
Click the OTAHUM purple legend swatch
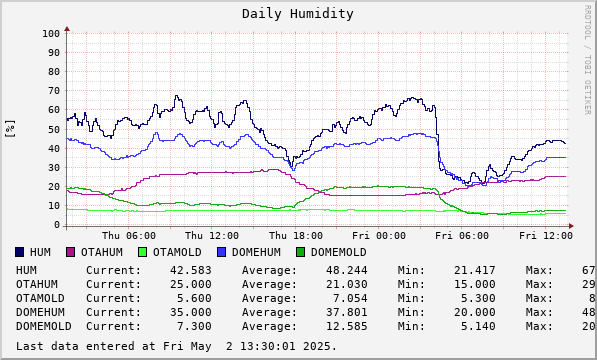70,252
